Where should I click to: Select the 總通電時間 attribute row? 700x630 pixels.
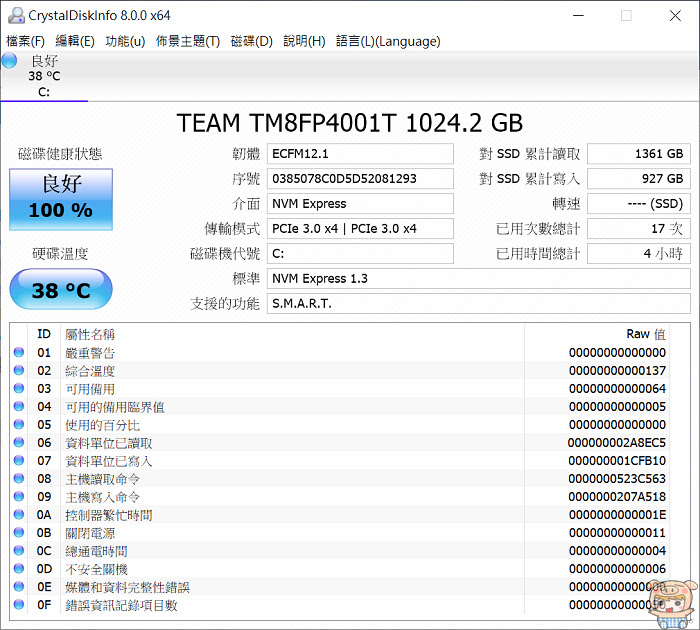click(x=340, y=551)
